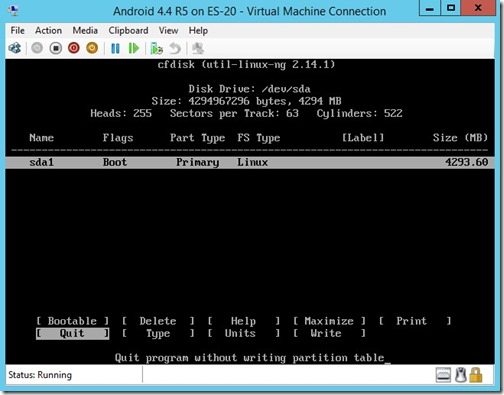Click the sda1 partition name

click(x=41, y=162)
